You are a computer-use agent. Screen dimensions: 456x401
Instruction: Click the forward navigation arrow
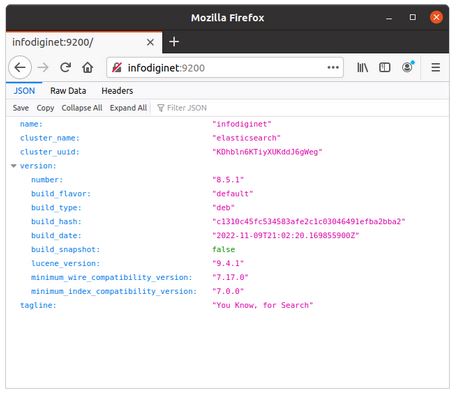click(43, 68)
